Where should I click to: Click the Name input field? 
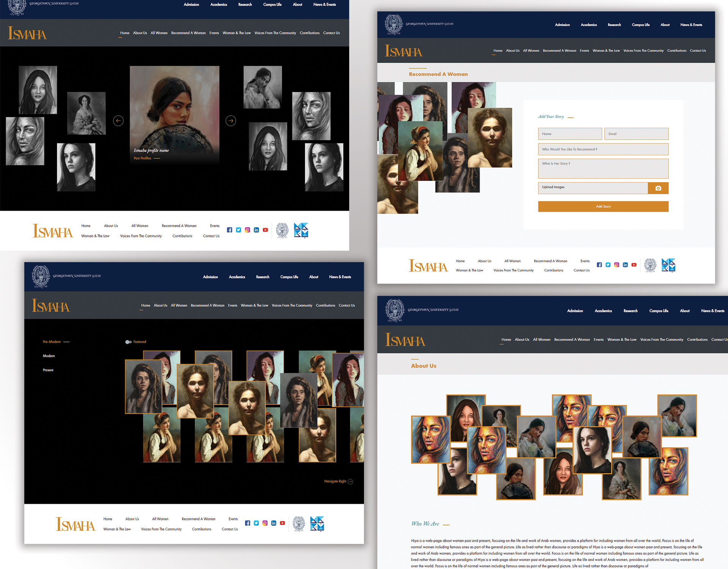tap(570, 134)
